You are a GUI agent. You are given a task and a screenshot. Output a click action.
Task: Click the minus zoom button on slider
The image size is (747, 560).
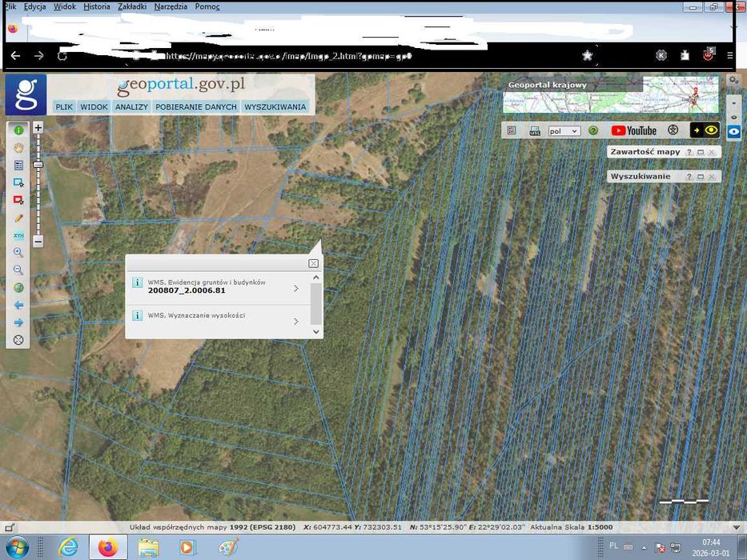tap(38, 241)
